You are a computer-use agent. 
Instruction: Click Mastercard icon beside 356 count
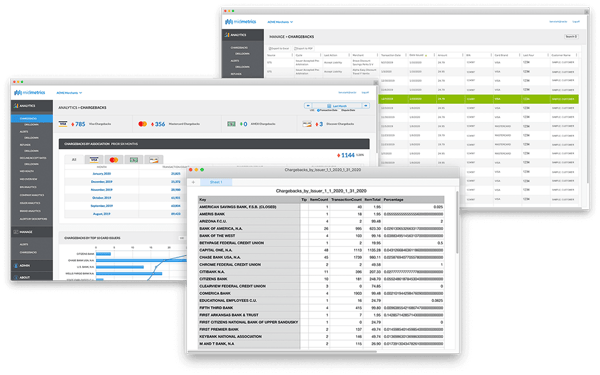(142, 124)
